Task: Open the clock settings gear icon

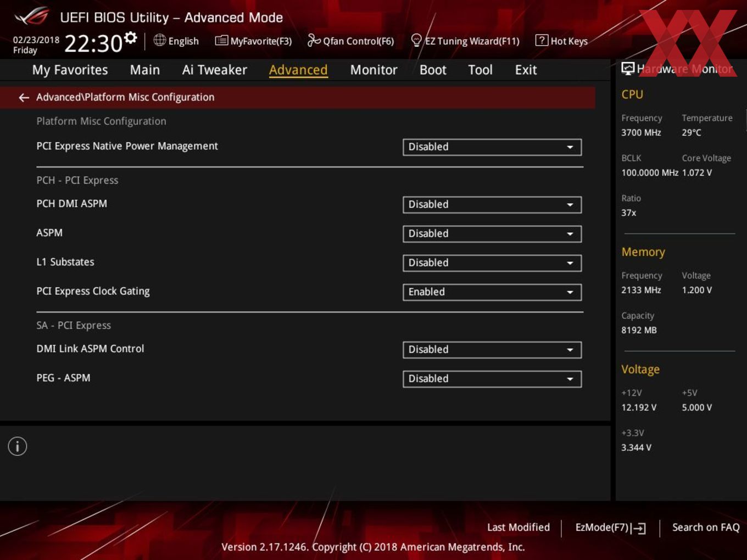Action: 130,37
